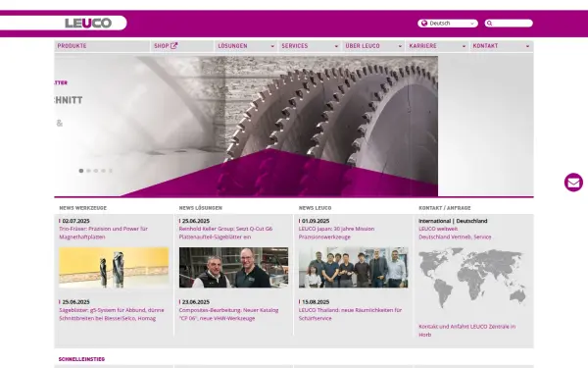The height and width of the screenshot is (368, 588).
Task: Open the Composites-Bearbeitung Neuer Katalog link
Action: 228,314
